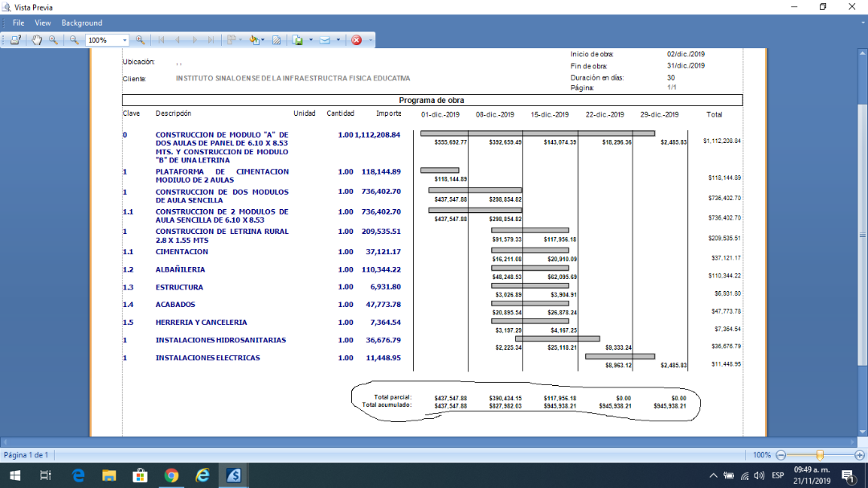The image size is (868, 488).
Task: Click the plus button on zoom slider
Action: click(x=859, y=455)
